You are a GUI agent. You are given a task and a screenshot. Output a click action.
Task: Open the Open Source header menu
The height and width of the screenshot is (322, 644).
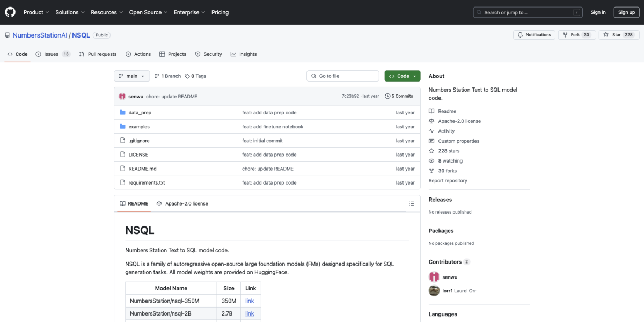pyautogui.click(x=149, y=12)
